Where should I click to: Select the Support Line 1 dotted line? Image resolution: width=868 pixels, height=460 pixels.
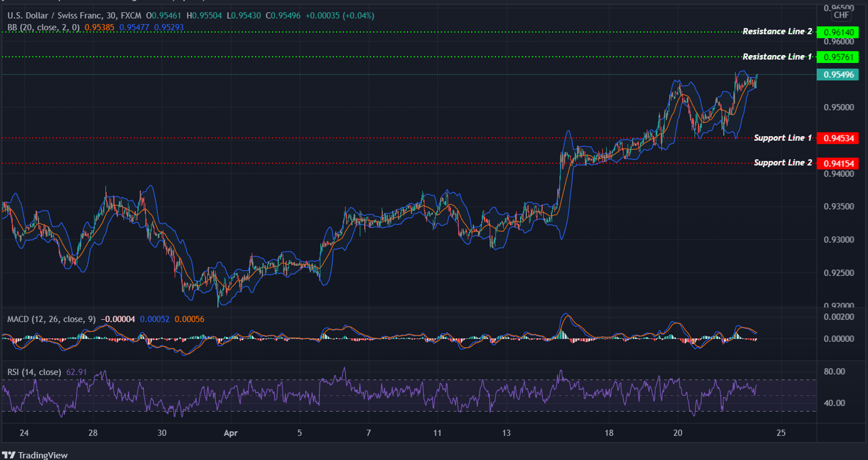344,138
